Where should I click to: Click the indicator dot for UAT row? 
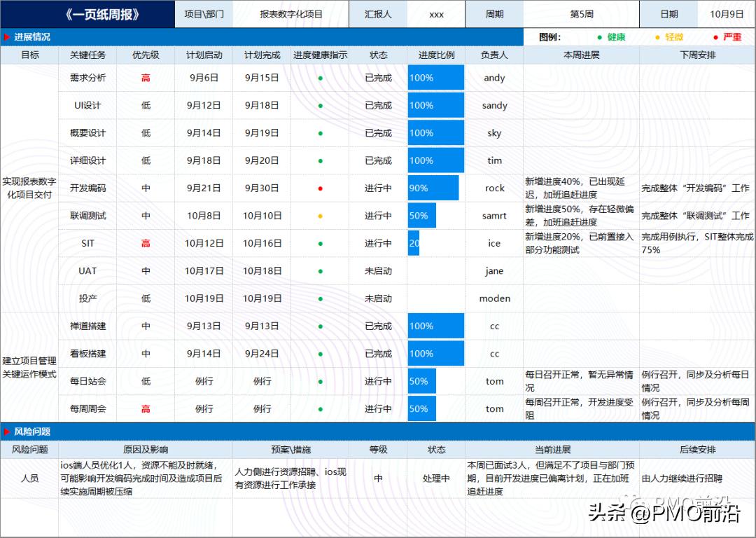(x=319, y=270)
